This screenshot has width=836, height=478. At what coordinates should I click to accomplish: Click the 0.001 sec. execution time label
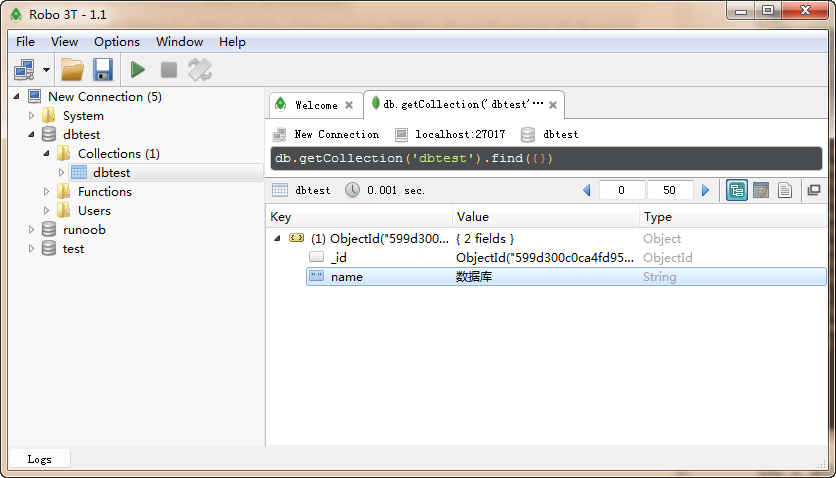(396, 190)
